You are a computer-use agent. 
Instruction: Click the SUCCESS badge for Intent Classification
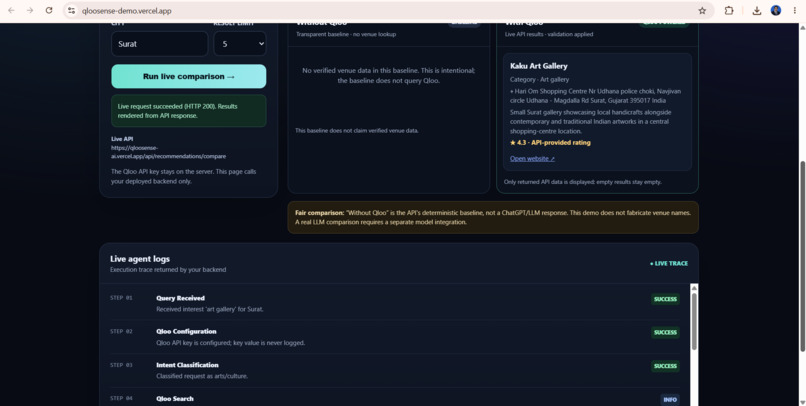pos(665,366)
